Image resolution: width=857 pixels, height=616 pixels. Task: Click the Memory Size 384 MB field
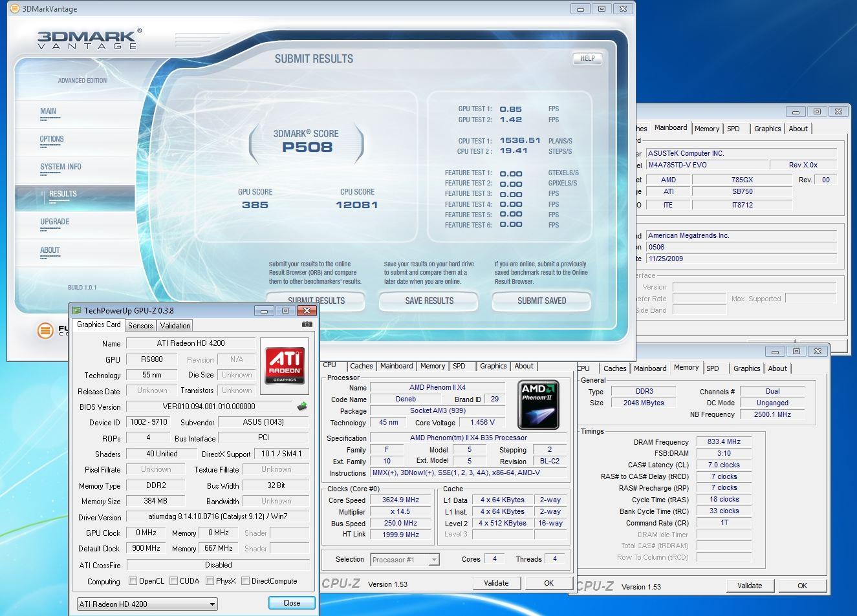[155, 501]
